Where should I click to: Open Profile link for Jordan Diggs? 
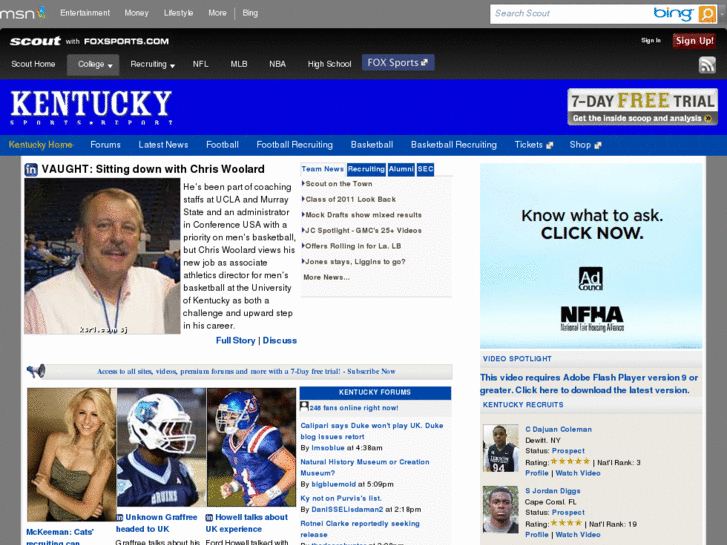(536, 535)
